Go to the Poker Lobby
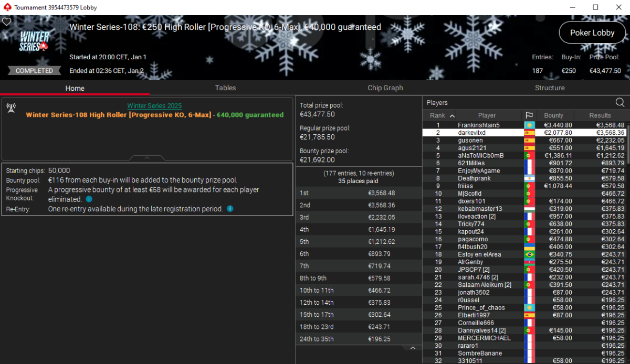 click(592, 33)
